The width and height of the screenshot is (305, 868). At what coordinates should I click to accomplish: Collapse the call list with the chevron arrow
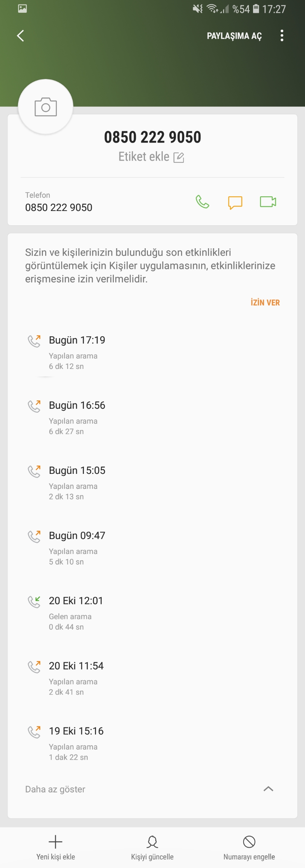(x=268, y=789)
